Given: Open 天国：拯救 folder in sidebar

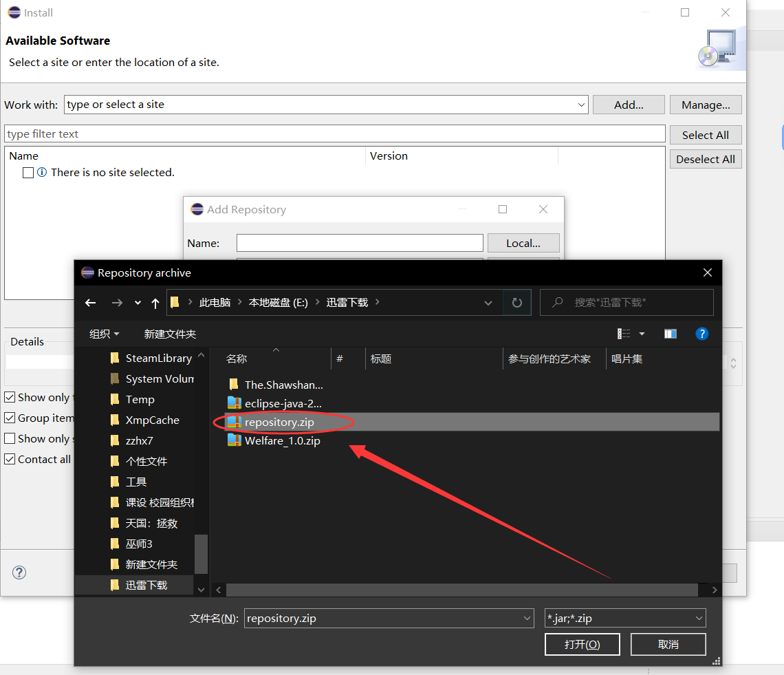Looking at the screenshot, I should pos(144,524).
